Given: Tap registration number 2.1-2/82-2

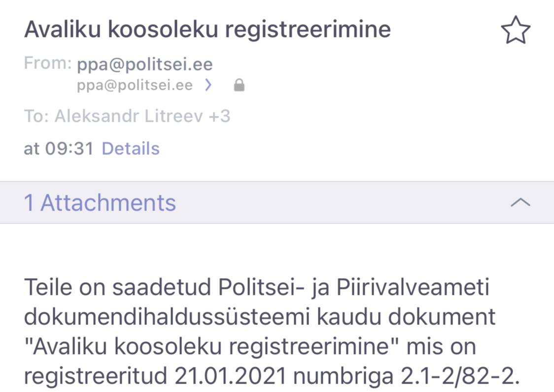Looking at the screenshot, I should point(460,375).
